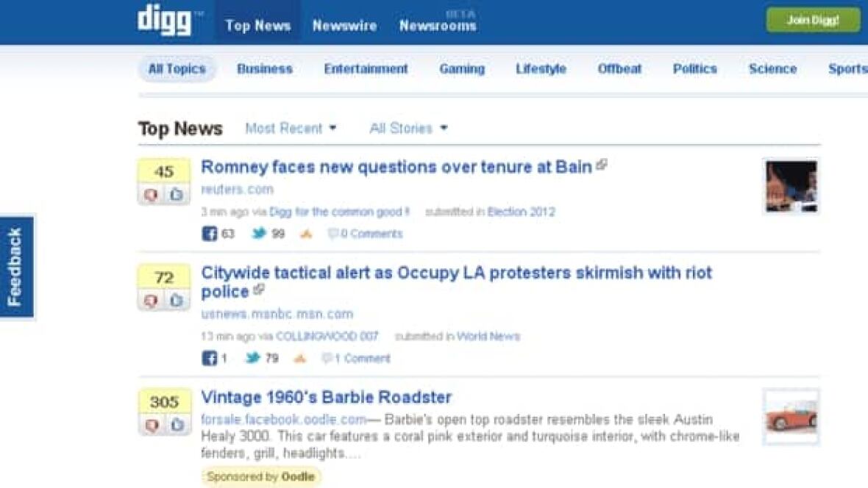Bury the Romney Bain story
Image resolution: width=868 pixels, height=488 pixels.
pos(152,195)
